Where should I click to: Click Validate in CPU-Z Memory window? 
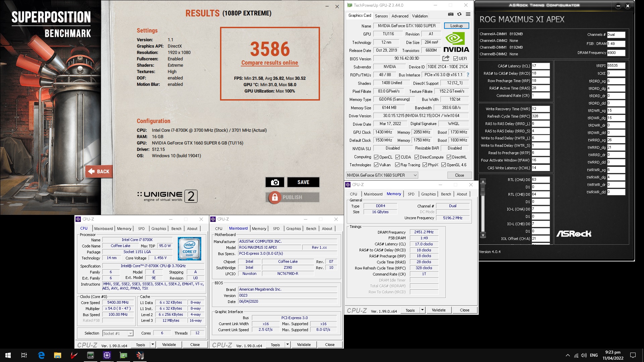pos(439,310)
